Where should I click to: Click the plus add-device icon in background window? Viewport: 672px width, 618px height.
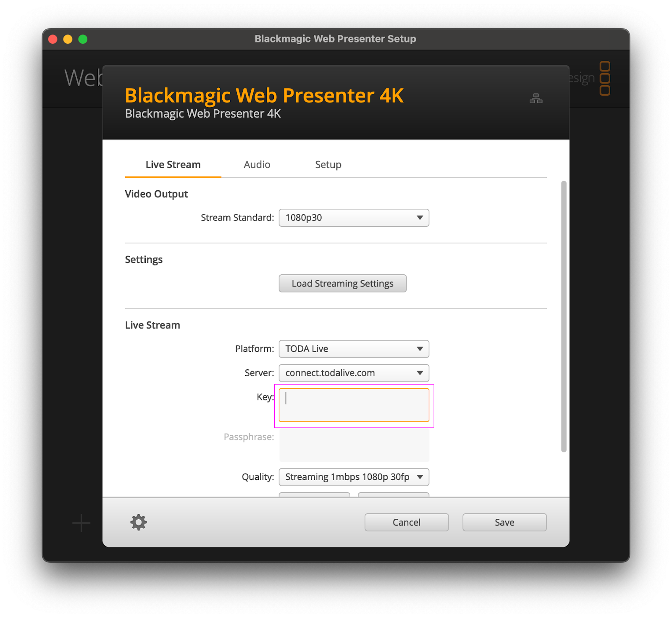[x=81, y=523]
